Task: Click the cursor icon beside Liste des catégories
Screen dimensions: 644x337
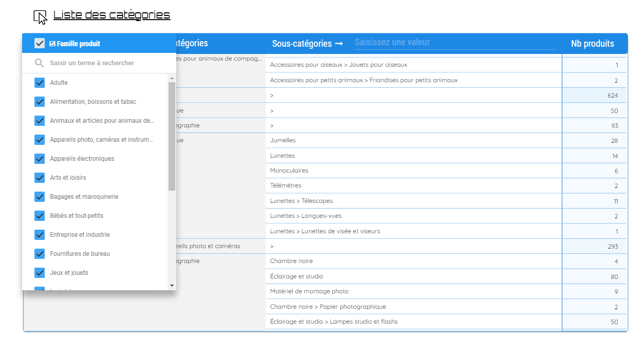Action: coord(40,17)
